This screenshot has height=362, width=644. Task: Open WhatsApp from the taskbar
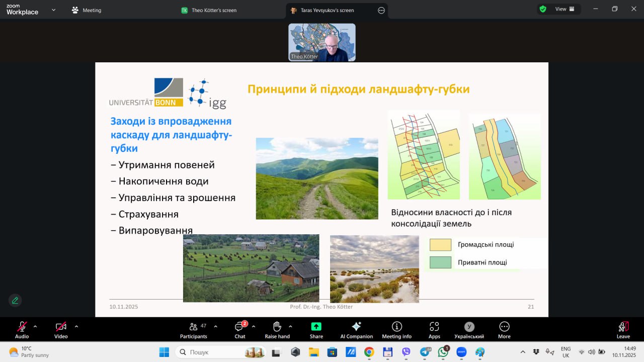[443, 352]
